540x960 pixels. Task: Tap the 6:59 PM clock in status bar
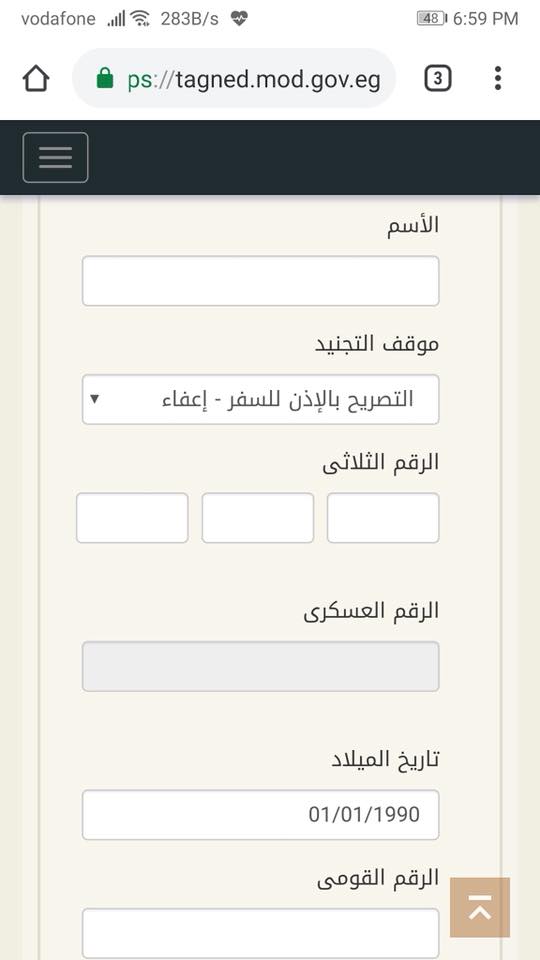click(486, 19)
